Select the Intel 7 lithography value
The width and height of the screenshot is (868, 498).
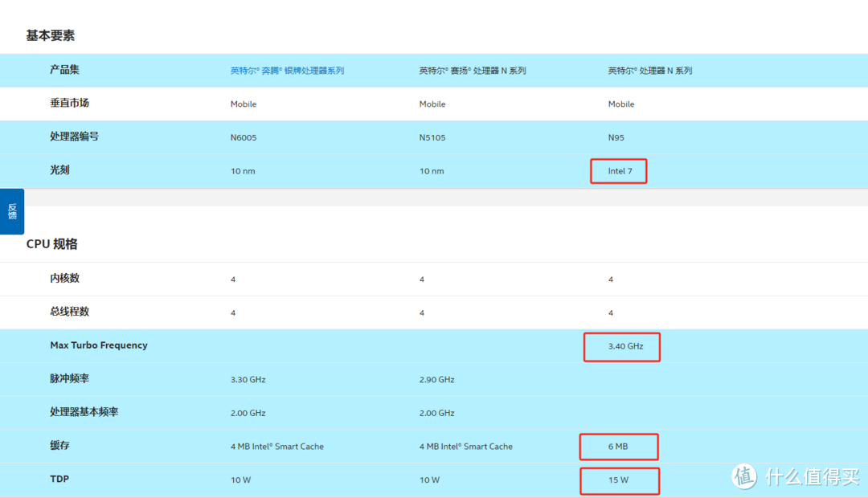tap(620, 171)
